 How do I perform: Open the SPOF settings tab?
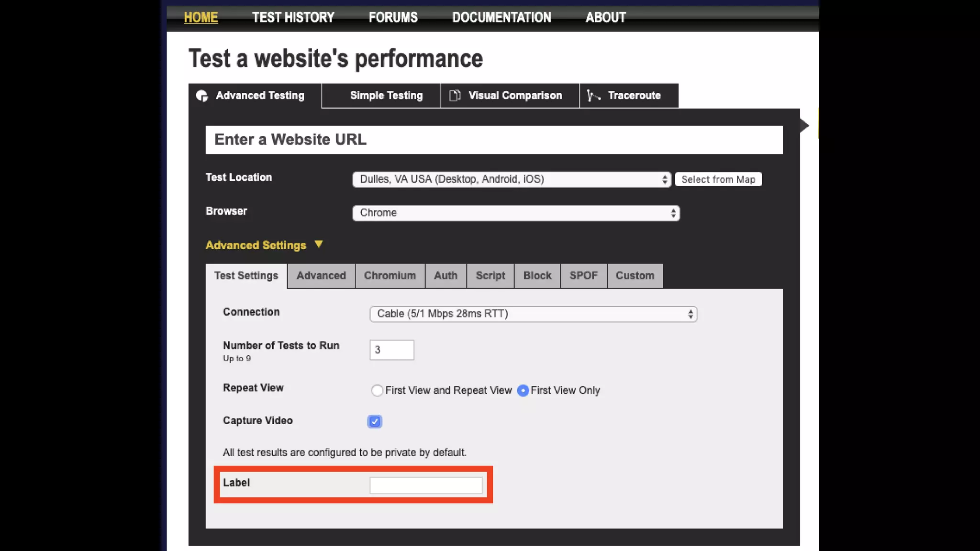[583, 276]
